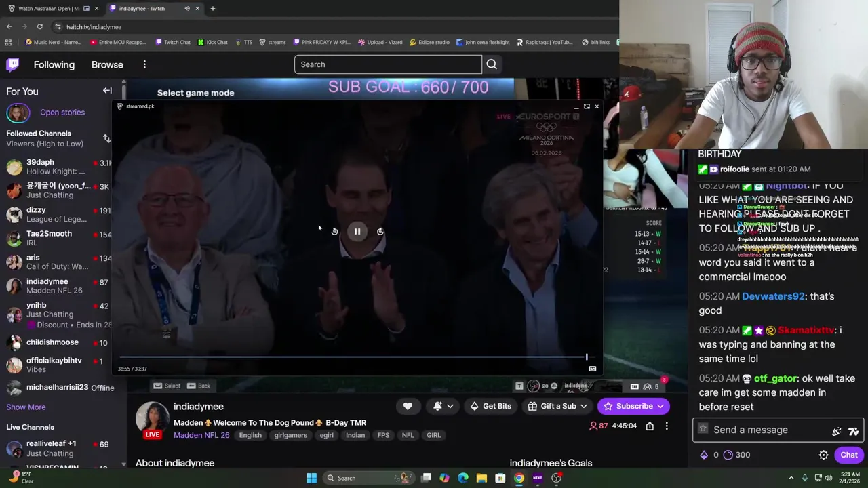Open the three-dot menu beside Browse
Screen dimensions: 868x488
point(144,64)
